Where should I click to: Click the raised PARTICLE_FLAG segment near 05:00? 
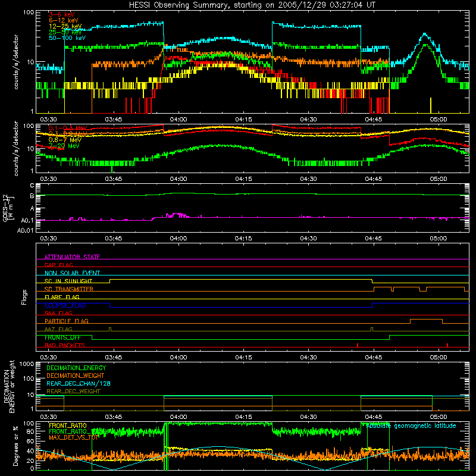[x=426, y=320]
